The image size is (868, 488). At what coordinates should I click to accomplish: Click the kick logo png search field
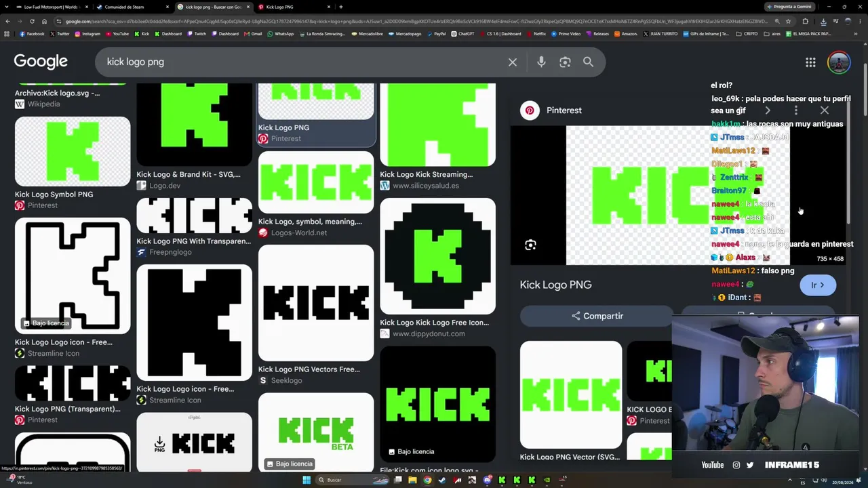[305, 62]
